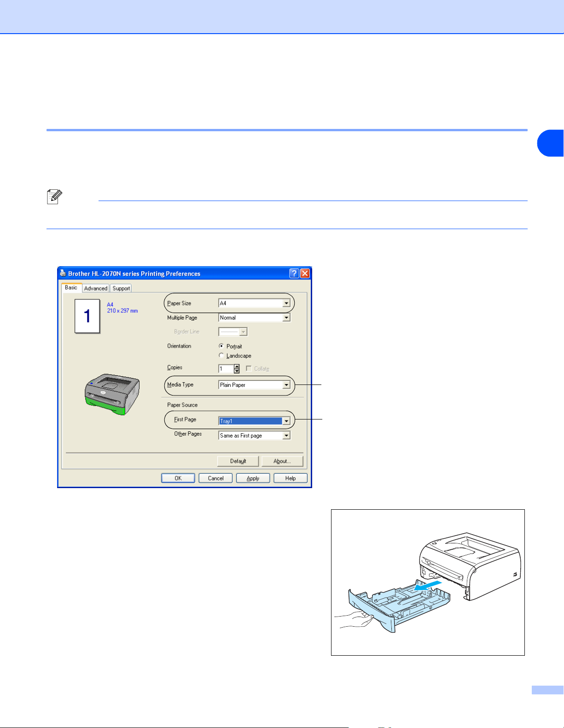This screenshot has width=564, height=728.
Task: Click the 'Orientation' label
Action: (x=179, y=346)
